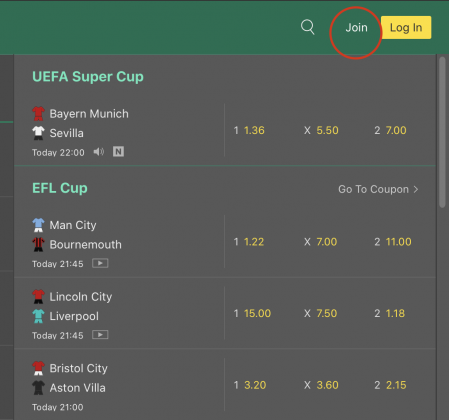Select Liverpool win odds 1.18
The width and height of the screenshot is (449, 420).
pyautogui.click(x=395, y=313)
